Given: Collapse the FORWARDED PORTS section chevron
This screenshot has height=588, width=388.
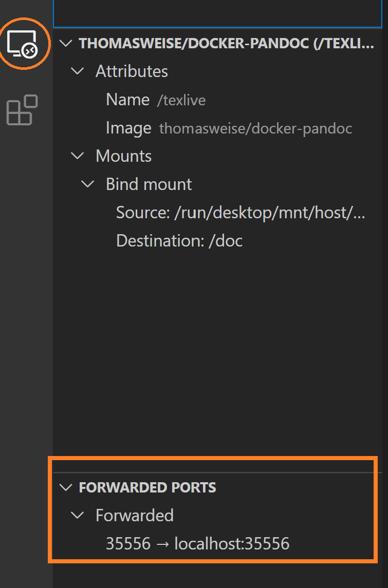Looking at the screenshot, I should [x=66, y=487].
